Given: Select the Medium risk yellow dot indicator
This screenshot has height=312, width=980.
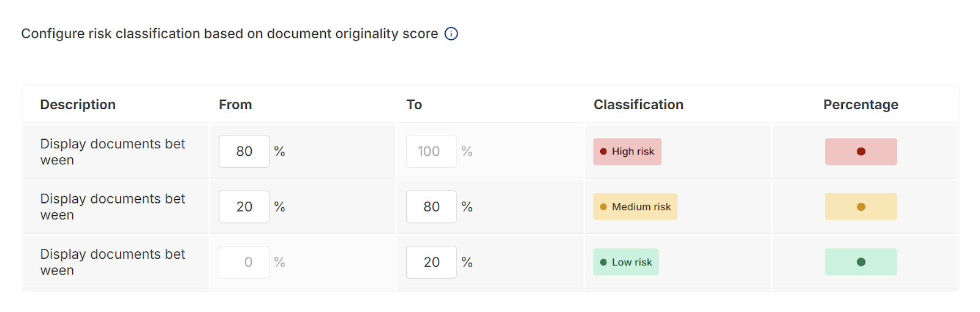Looking at the screenshot, I should (603, 207).
